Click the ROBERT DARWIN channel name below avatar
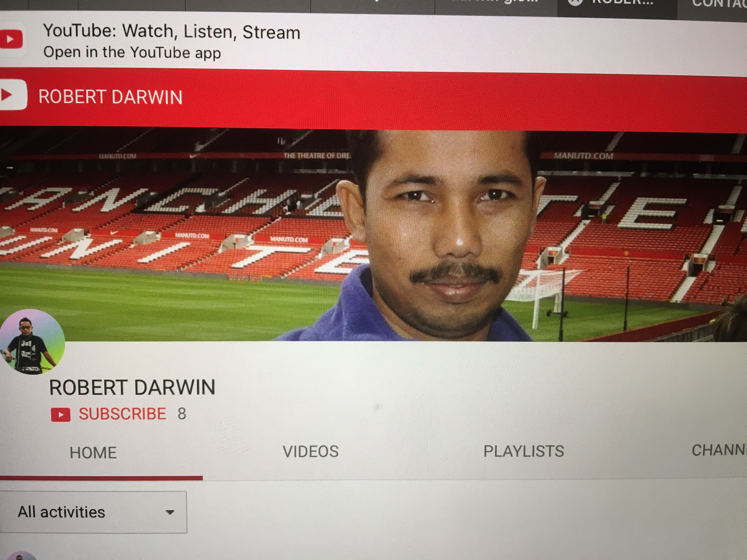 click(x=132, y=388)
